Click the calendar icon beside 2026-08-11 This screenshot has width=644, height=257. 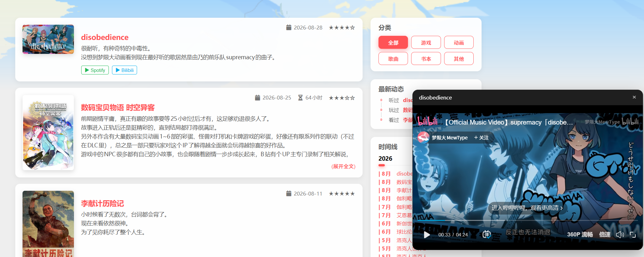(289, 193)
